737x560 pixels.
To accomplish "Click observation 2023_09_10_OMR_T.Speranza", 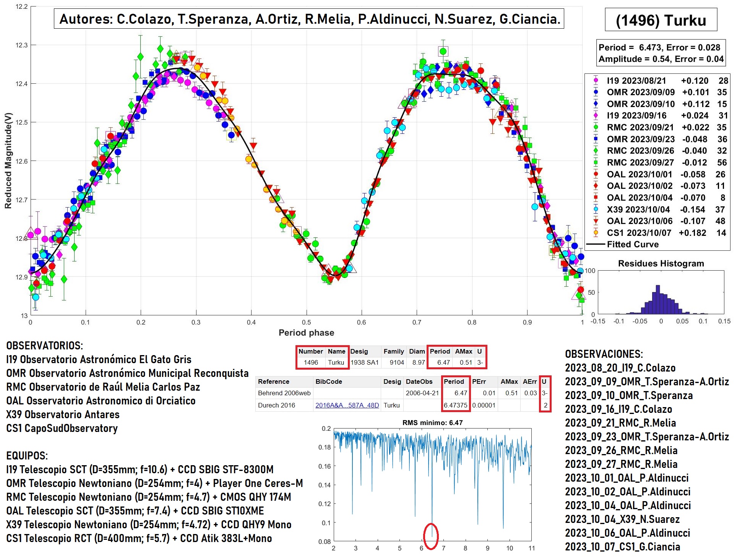I will [629, 395].
